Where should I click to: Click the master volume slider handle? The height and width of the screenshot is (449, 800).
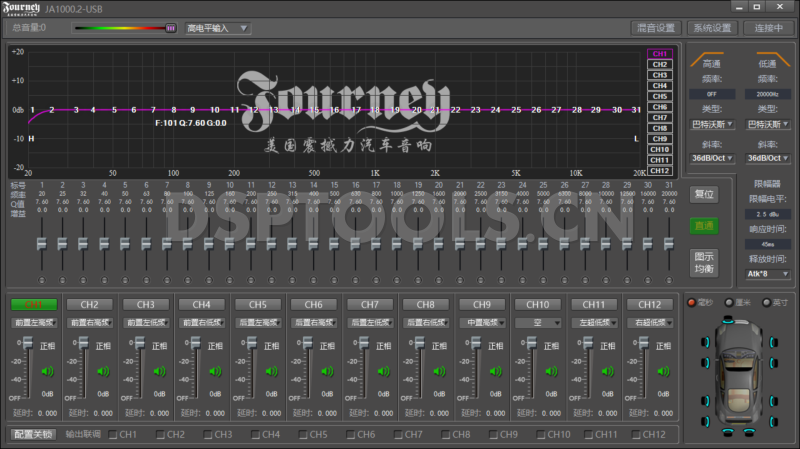point(171,28)
